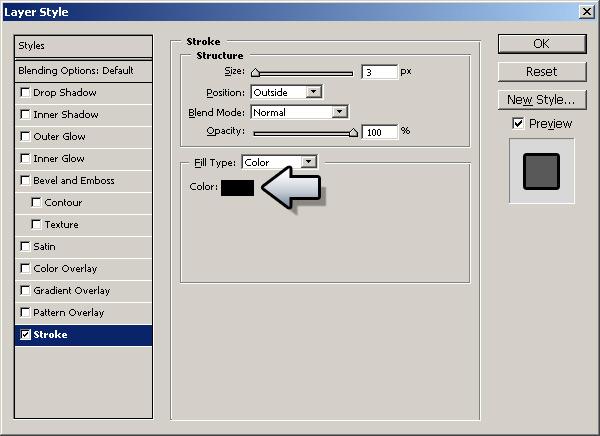
Task: Select the Bevel and Emboss label
Action: (74, 181)
